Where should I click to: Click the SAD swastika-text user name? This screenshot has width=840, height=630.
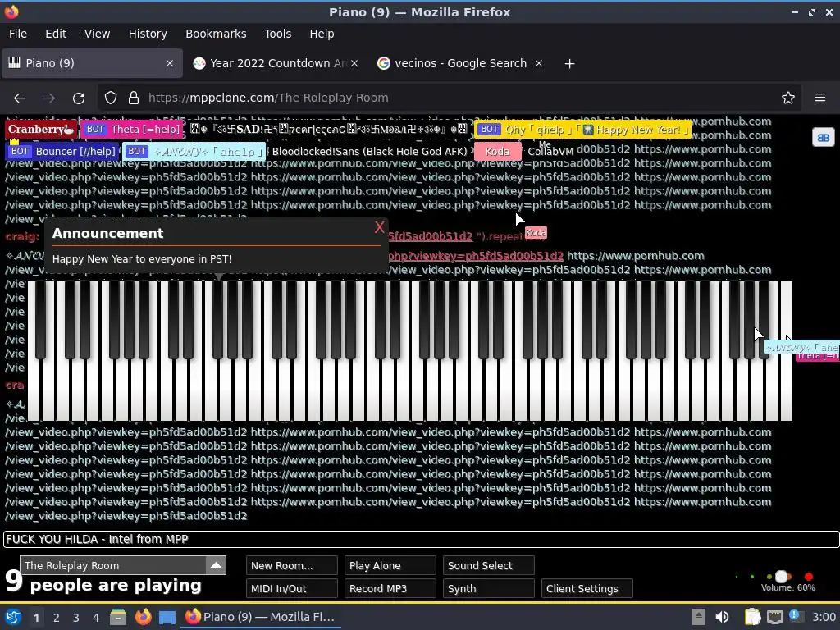(x=329, y=129)
